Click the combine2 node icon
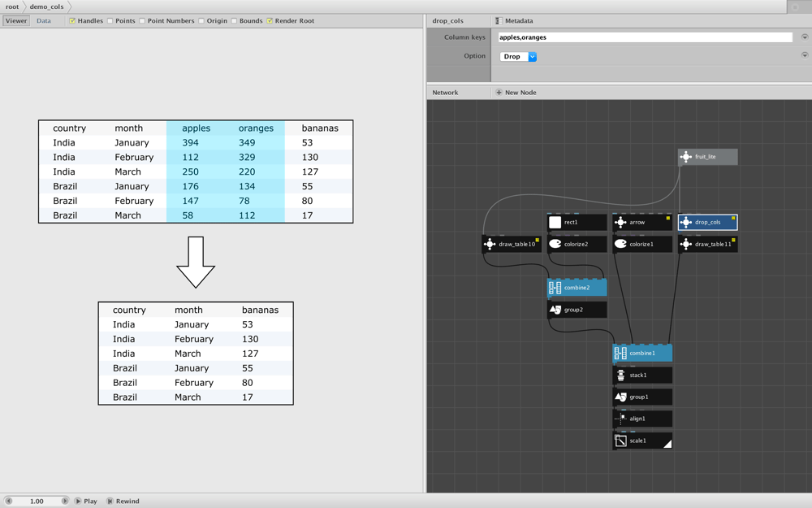The image size is (812, 508). pyautogui.click(x=555, y=288)
